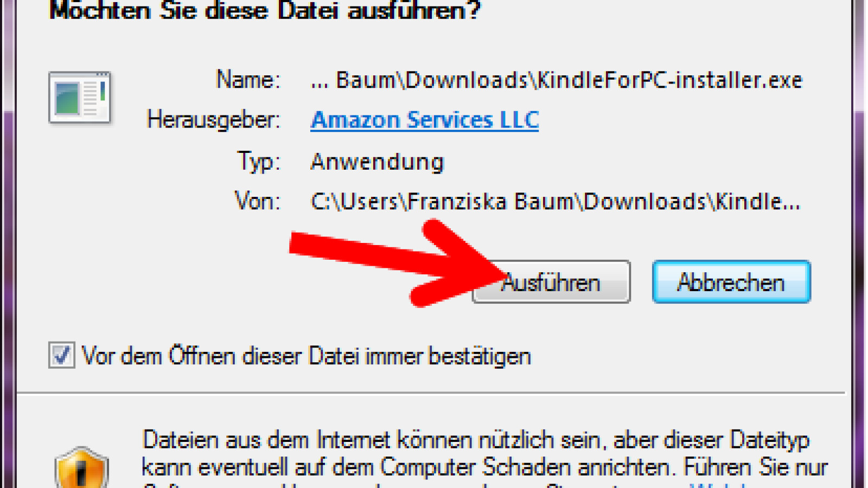
Task: Click the orange security shield warning icon
Action: [81, 467]
